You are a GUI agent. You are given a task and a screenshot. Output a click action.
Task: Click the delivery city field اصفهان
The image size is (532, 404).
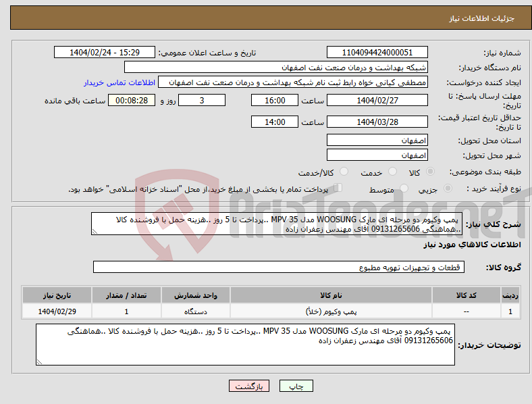(377, 155)
